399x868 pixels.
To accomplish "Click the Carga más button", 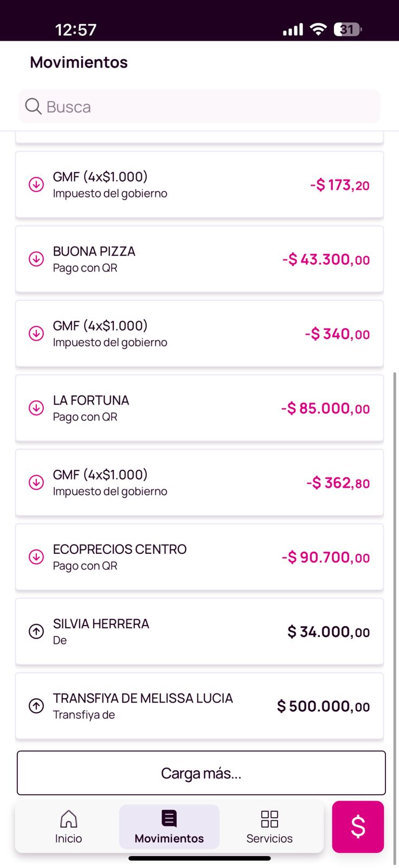I will point(201,773).
